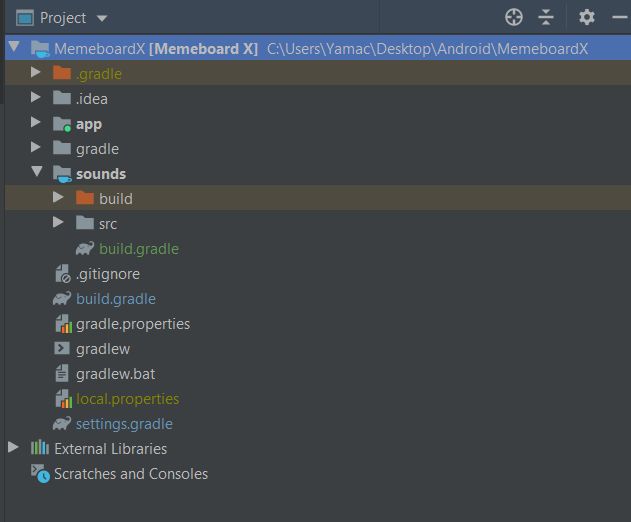Click the gradlew script icon

coord(62,348)
